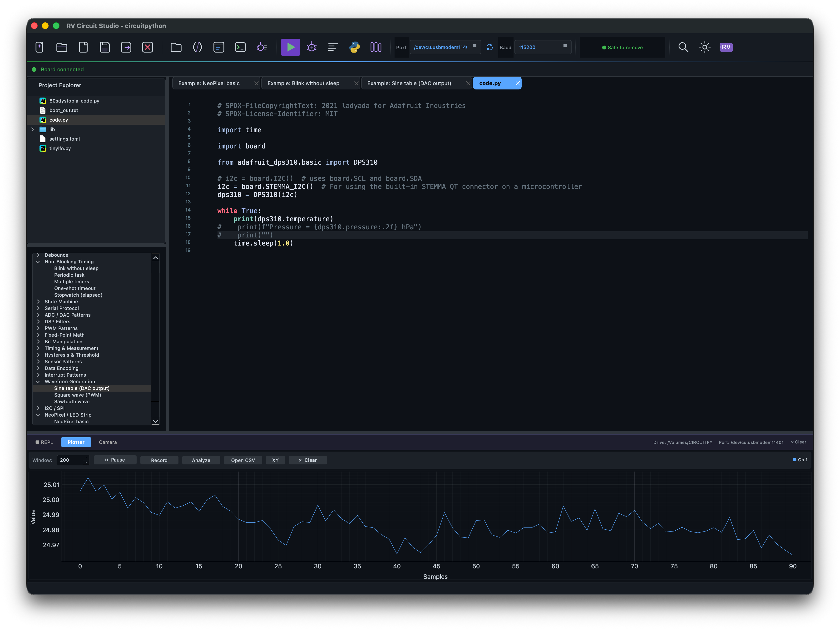Click the Safe to remove status
Viewport: 840px width, 630px height.
(623, 48)
